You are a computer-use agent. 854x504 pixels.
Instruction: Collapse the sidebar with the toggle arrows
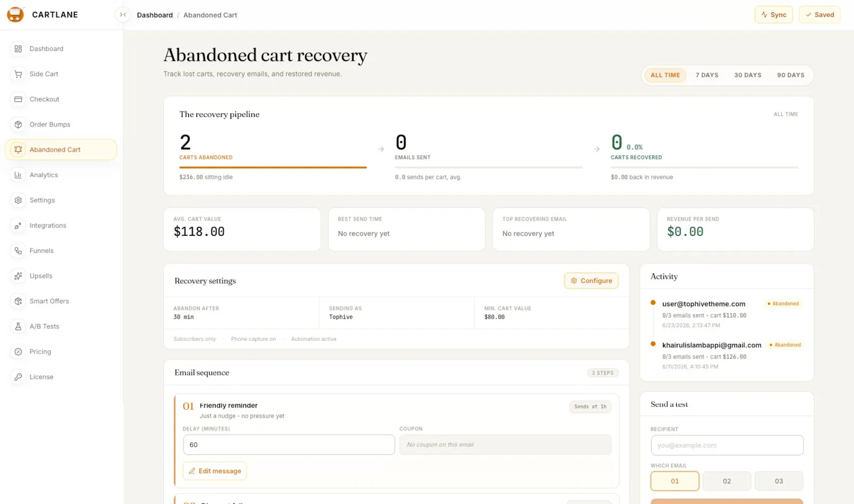click(123, 15)
